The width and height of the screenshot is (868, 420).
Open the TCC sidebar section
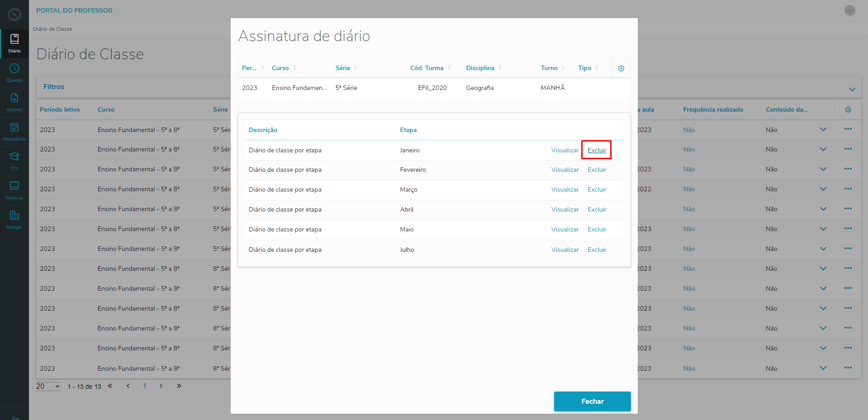14,161
